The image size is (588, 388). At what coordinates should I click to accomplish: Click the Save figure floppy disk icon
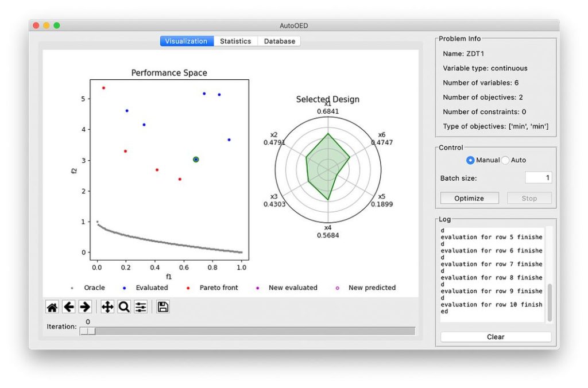coord(163,307)
